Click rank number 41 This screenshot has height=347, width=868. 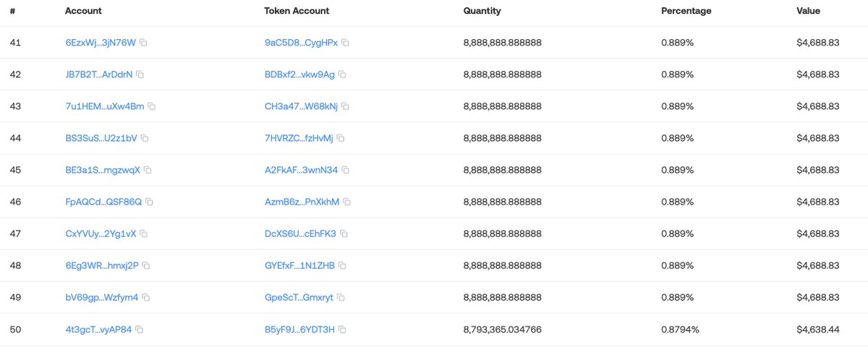(15, 43)
